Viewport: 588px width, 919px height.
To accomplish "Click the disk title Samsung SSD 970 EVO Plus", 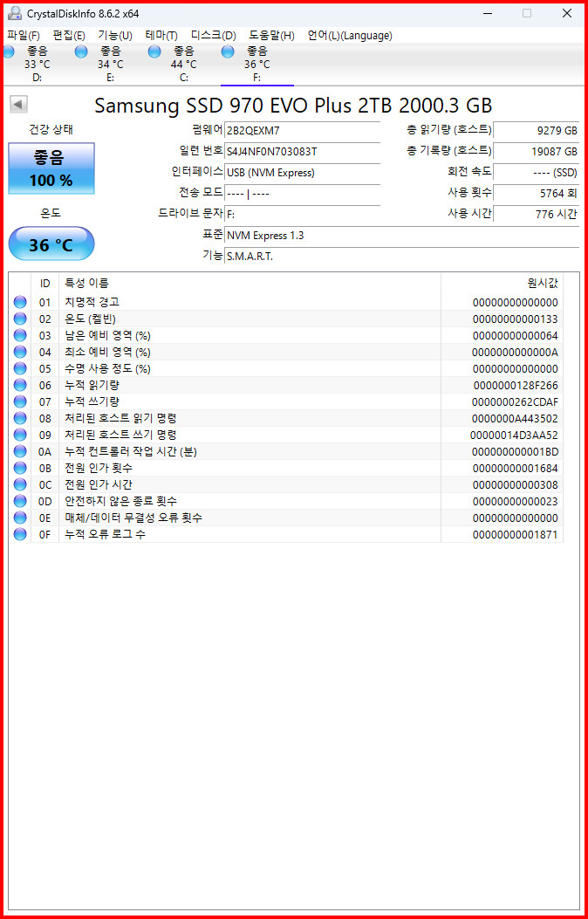I will [293, 106].
